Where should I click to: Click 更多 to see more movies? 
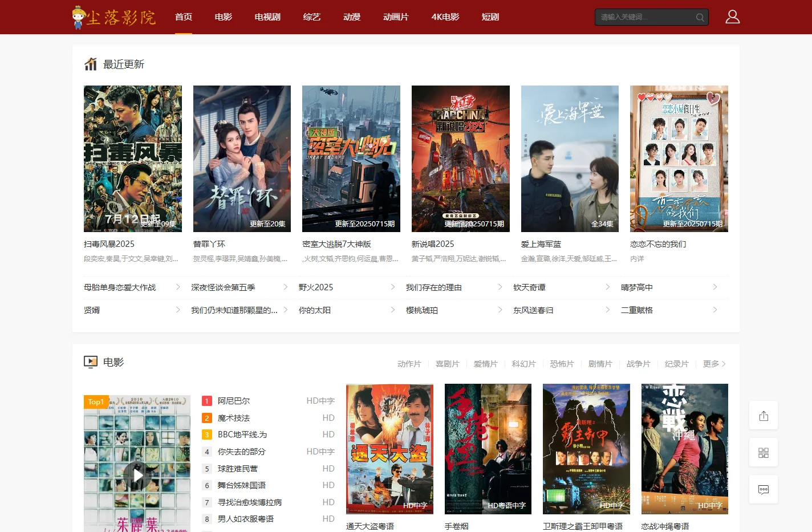coord(714,364)
